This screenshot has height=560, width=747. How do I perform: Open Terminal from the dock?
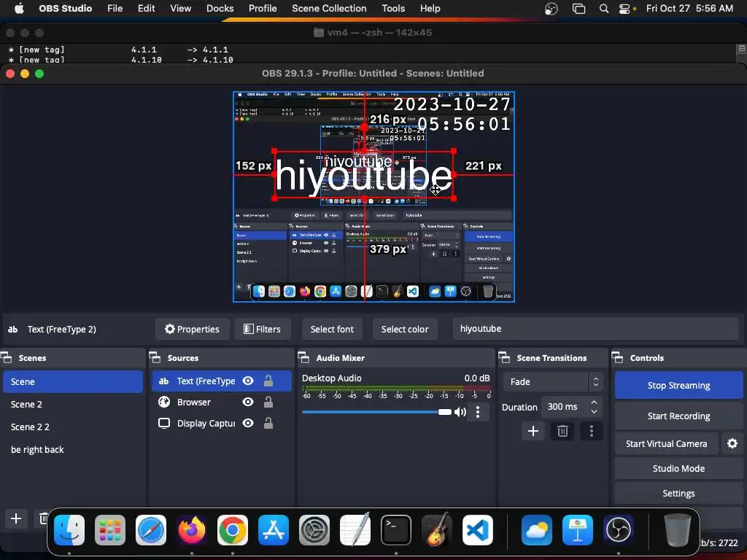[x=396, y=530]
